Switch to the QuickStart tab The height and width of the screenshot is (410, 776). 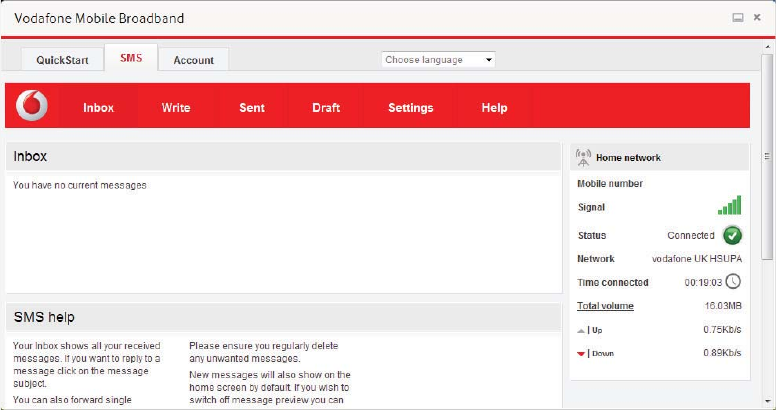point(62,60)
